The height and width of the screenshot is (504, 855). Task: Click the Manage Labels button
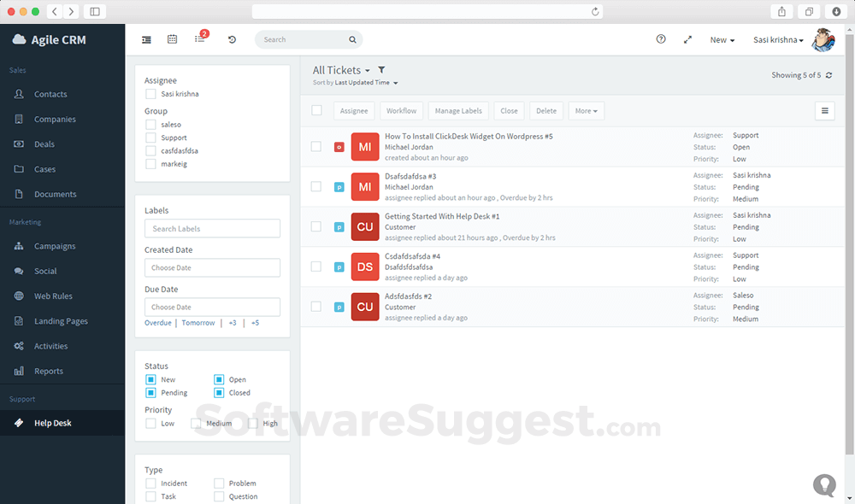pyautogui.click(x=458, y=110)
